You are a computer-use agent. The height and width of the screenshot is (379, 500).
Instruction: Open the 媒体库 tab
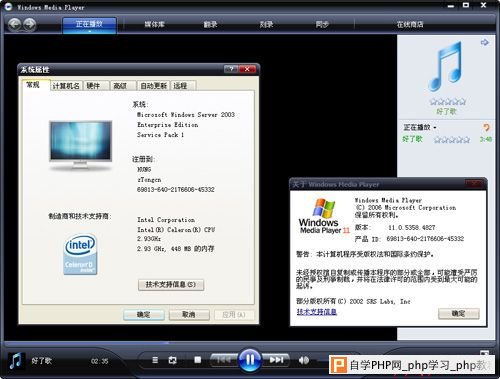(x=154, y=24)
